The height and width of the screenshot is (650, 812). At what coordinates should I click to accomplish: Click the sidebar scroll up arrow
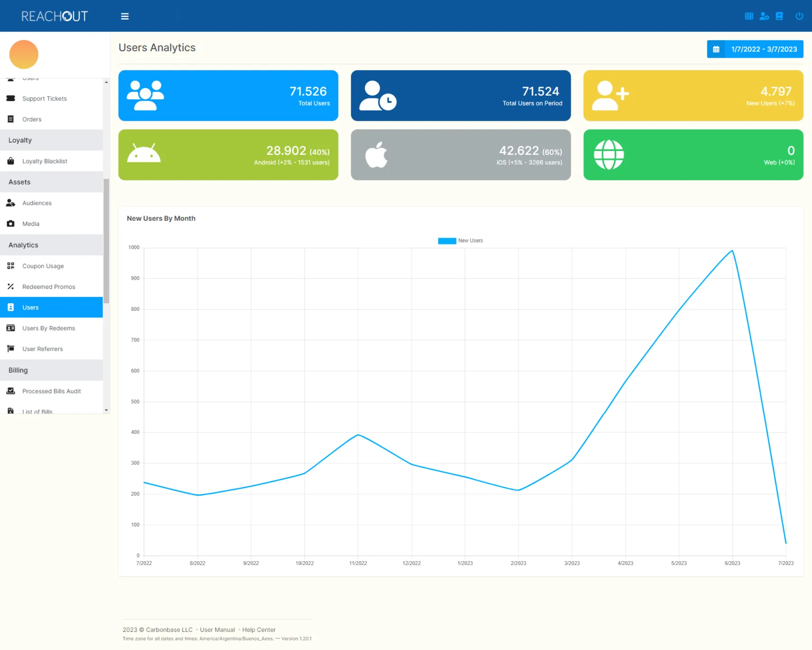point(106,82)
